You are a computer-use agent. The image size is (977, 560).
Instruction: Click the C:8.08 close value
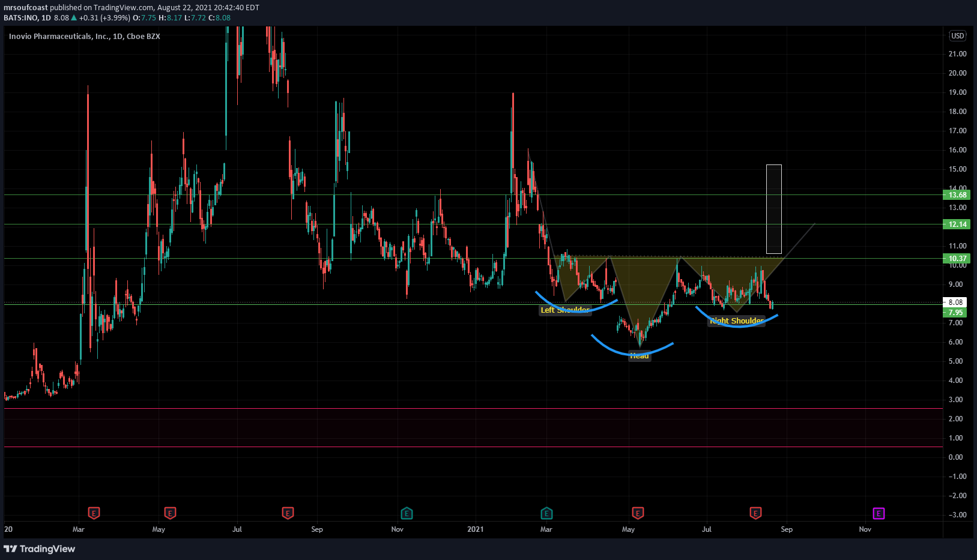coord(219,18)
